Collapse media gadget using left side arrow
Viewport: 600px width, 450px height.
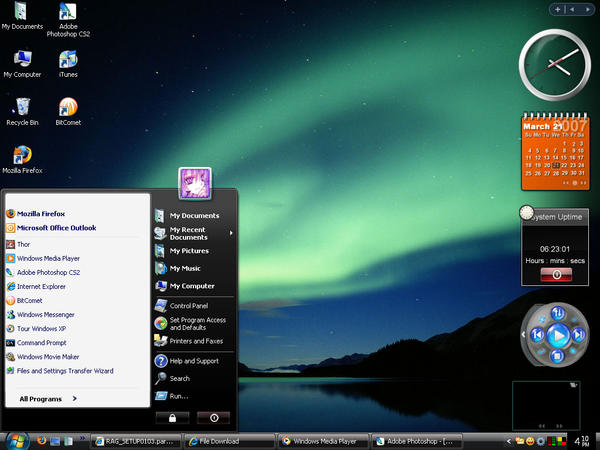[x=523, y=335]
